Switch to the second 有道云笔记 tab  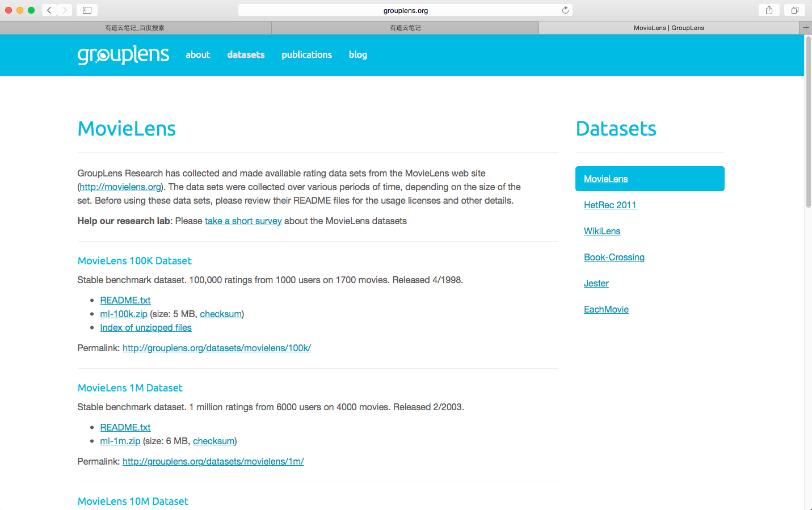click(405, 28)
